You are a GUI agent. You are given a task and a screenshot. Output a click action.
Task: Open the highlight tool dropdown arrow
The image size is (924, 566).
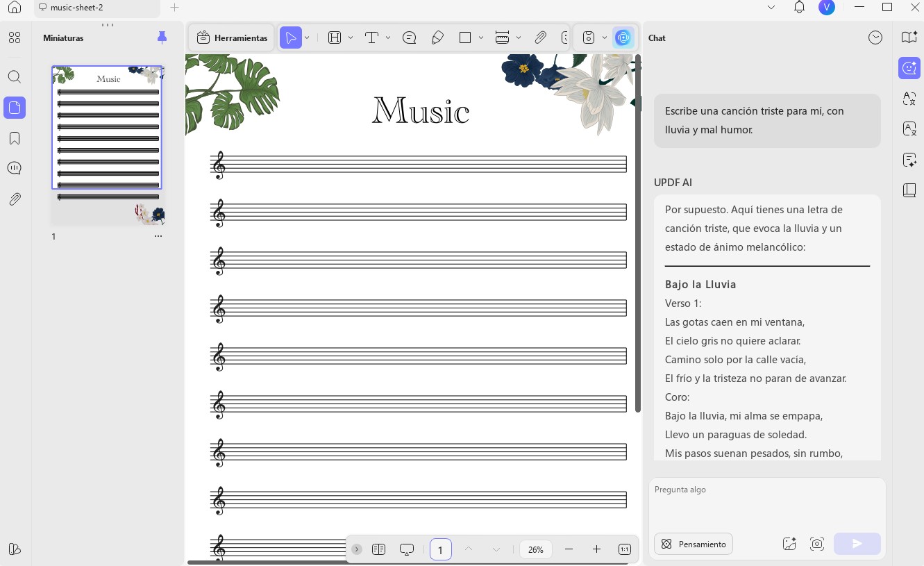click(x=351, y=38)
